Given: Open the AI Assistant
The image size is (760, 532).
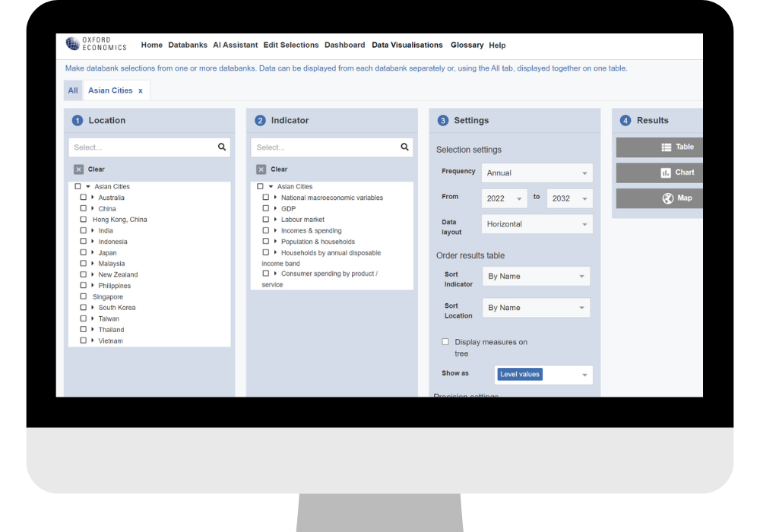Looking at the screenshot, I should tap(235, 45).
